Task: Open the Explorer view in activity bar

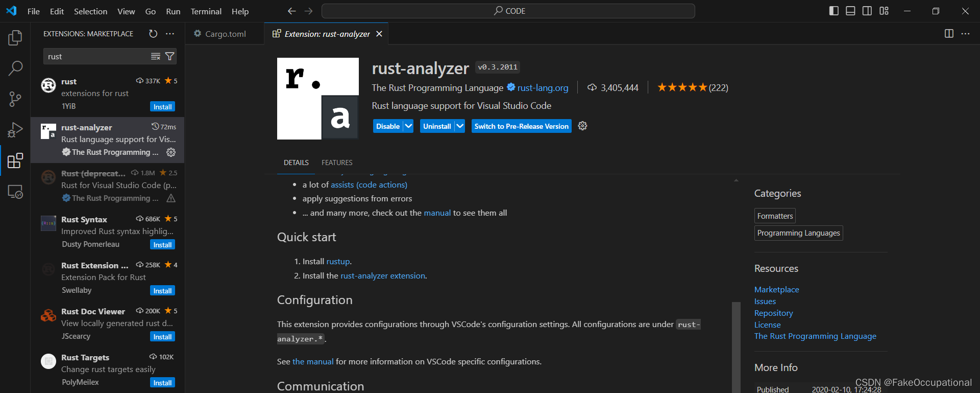Action: (15, 37)
